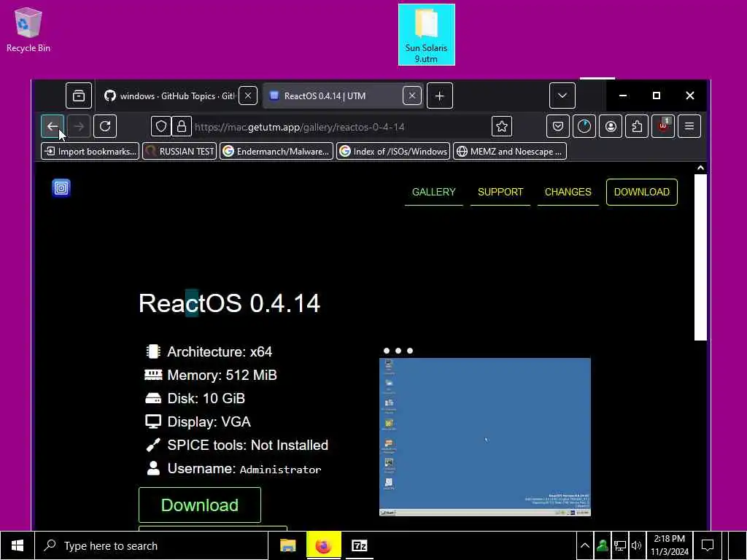
Task: Click the Username Administrator text
Action: [x=244, y=469]
